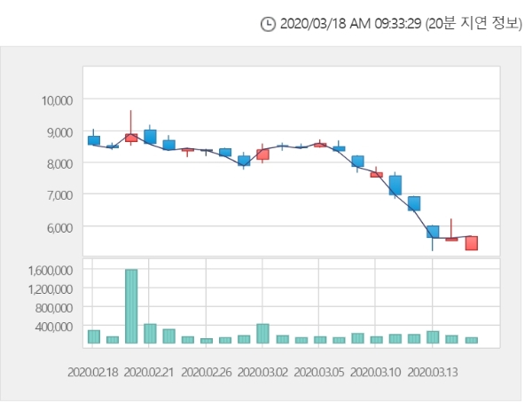Click the 2020.02.18 date label
The height and width of the screenshot is (403, 532).
click(x=92, y=372)
